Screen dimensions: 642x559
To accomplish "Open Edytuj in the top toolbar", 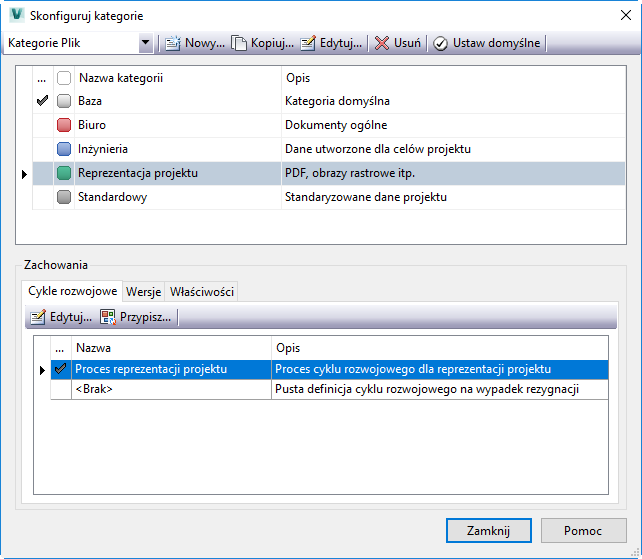I will (308, 44).
